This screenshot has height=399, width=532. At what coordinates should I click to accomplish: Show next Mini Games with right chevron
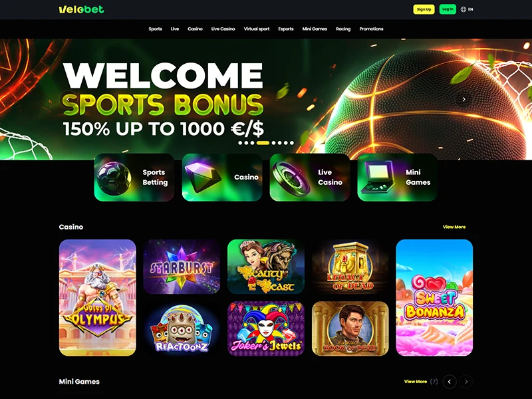466,382
